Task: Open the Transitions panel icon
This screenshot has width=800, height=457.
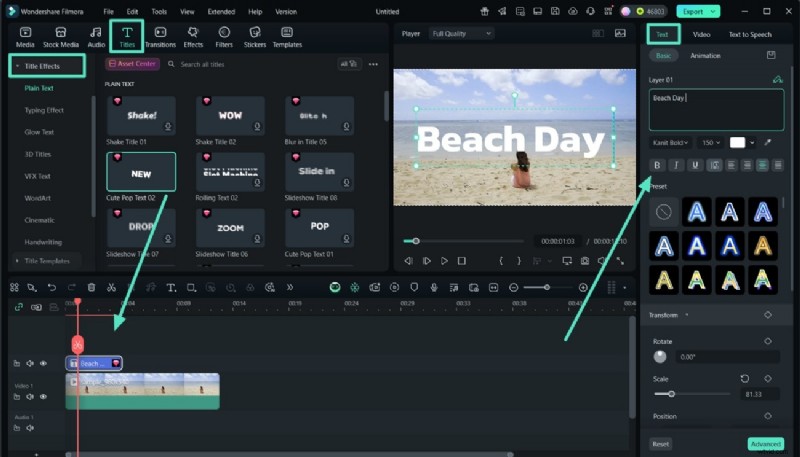Action: [160, 36]
